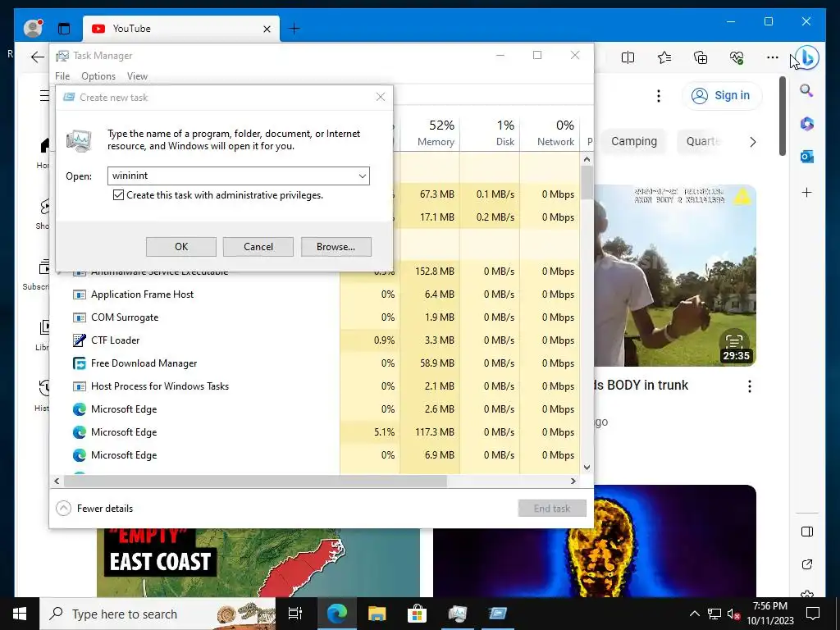Open Edge tab actions menu icon
The width and height of the screenshot is (840, 630).
64,29
